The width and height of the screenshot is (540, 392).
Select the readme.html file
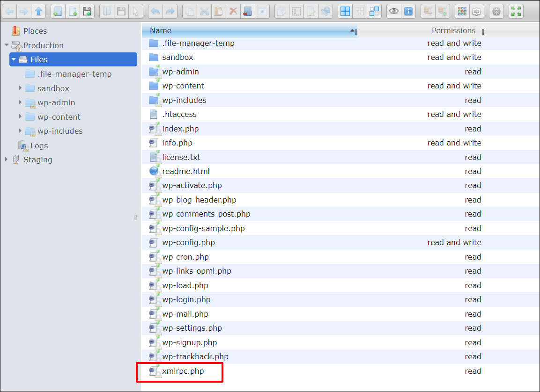tap(340, 171)
